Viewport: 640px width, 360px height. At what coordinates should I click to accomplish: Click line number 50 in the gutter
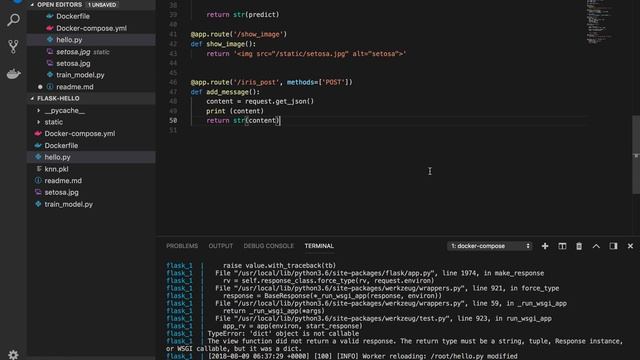pos(173,120)
